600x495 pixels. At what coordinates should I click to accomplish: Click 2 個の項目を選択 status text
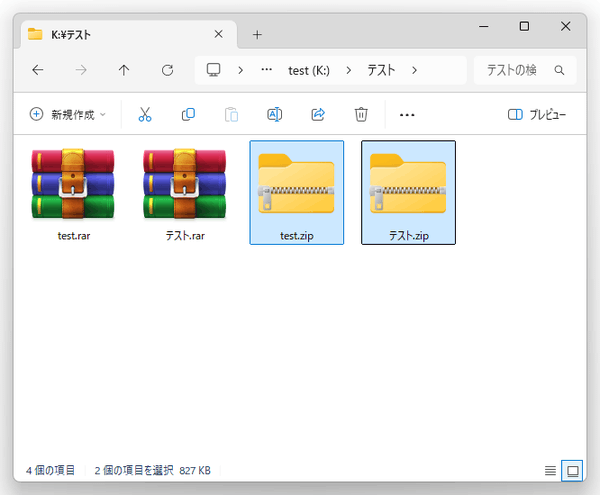click(x=134, y=470)
